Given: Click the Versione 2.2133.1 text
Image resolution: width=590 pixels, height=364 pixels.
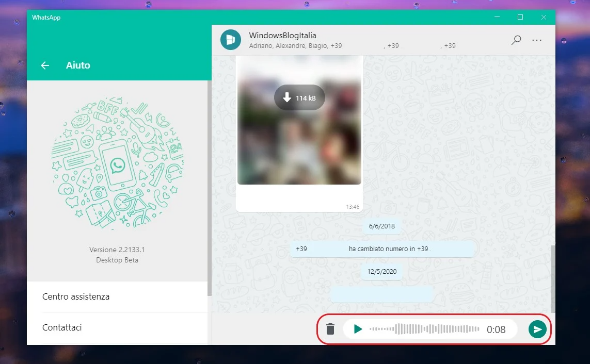Looking at the screenshot, I should click(x=118, y=249).
